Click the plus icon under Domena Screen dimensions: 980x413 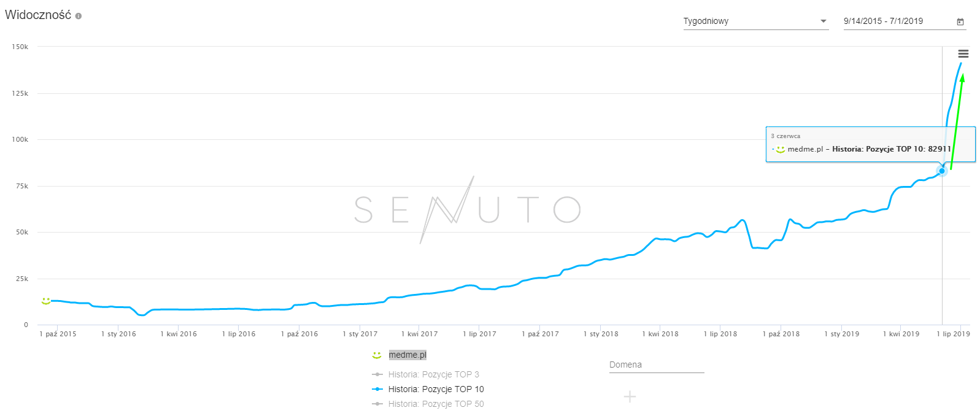[630, 396]
